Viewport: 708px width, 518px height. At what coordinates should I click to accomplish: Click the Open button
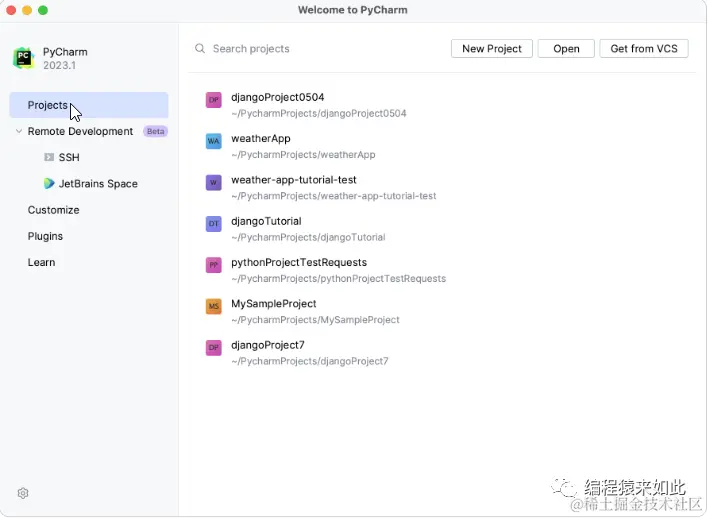pyautogui.click(x=566, y=49)
